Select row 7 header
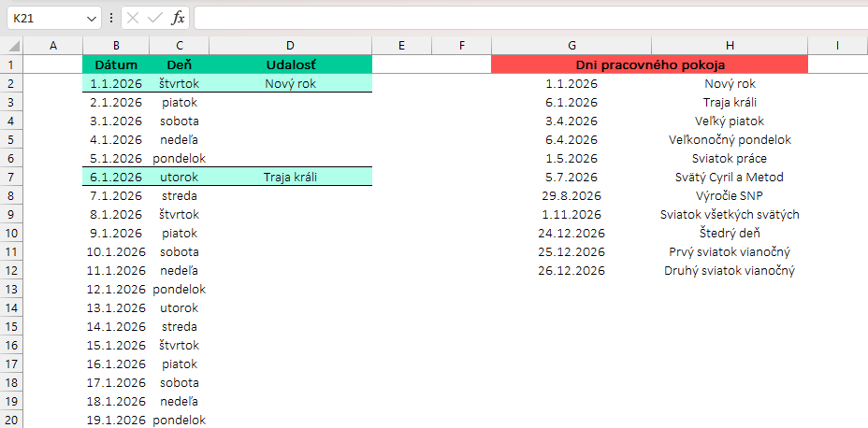 point(11,177)
